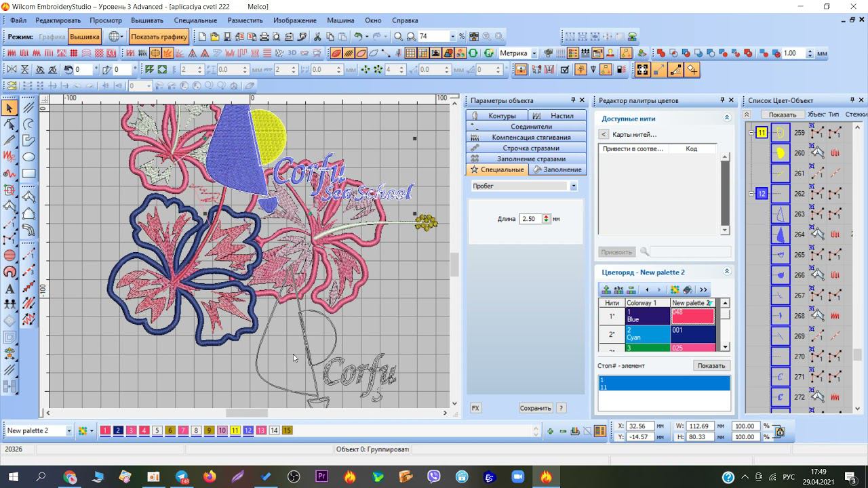The height and width of the screenshot is (488, 868).
Task: Toggle the Color-Object list panel icon
Action: 573,53
